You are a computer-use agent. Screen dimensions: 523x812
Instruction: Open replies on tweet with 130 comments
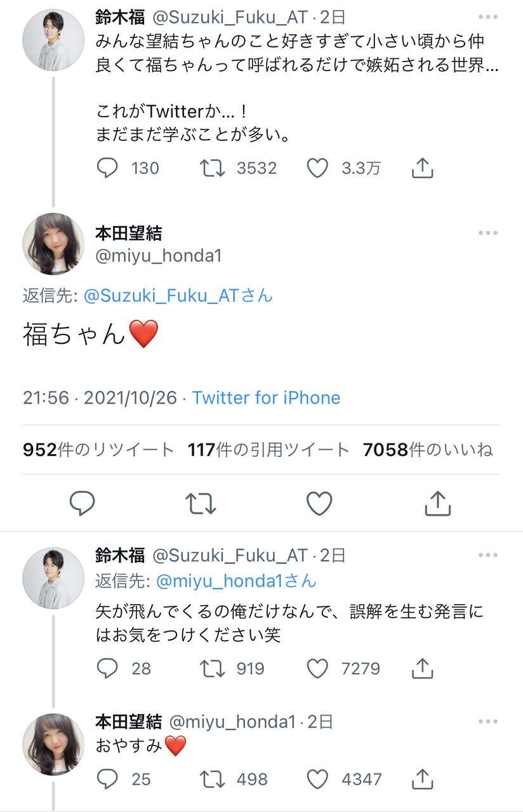click(108, 168)
